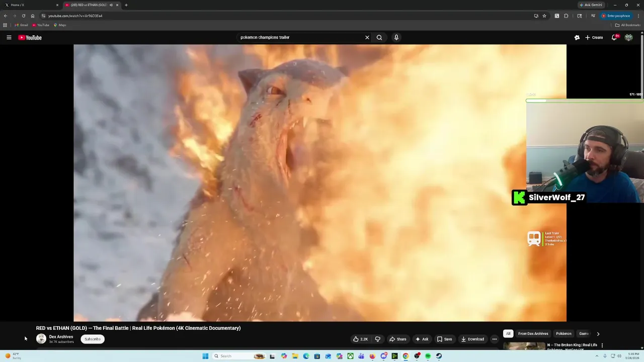The width and height of the screenshot is (644, 362).
Task: Select the Pokémon filter chip
Action: (x=563, y=333)
